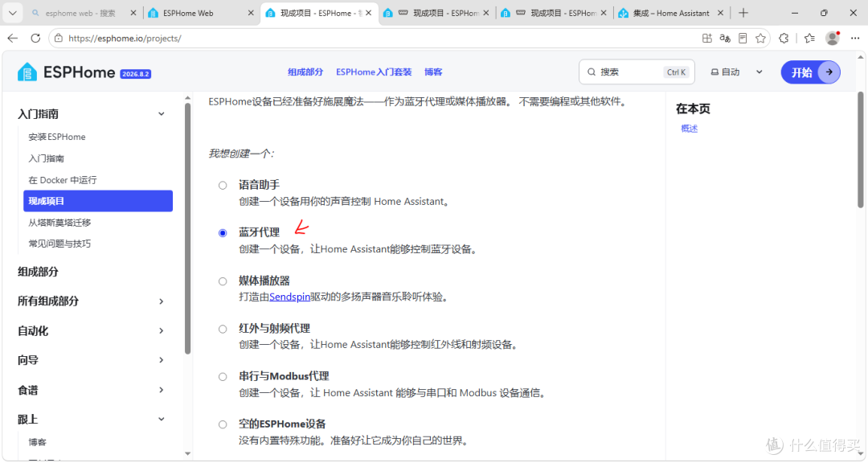Image resolution: width=868 pixels, height=463 pixels.
Task: Click the 2026.8.2 version badge
Action: pos(136,74)
